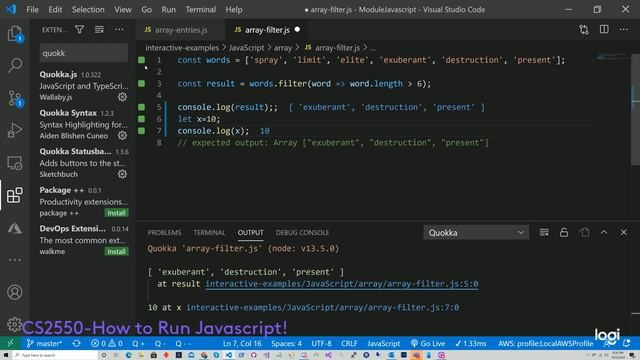Open array-filter.js:7:0 output link
The image size is (640, 360).
(x=322, y=307)
